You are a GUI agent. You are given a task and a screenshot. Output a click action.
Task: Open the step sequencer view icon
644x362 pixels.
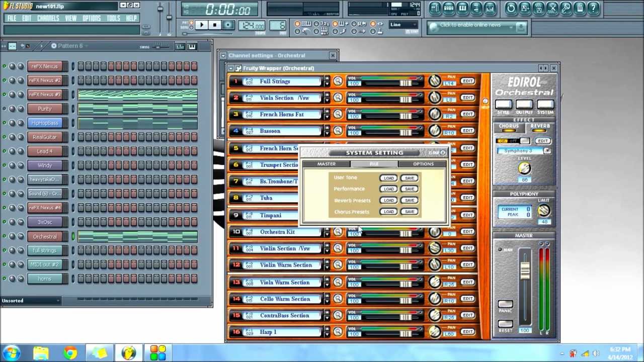pyautogui.click(x=449, y=8)
